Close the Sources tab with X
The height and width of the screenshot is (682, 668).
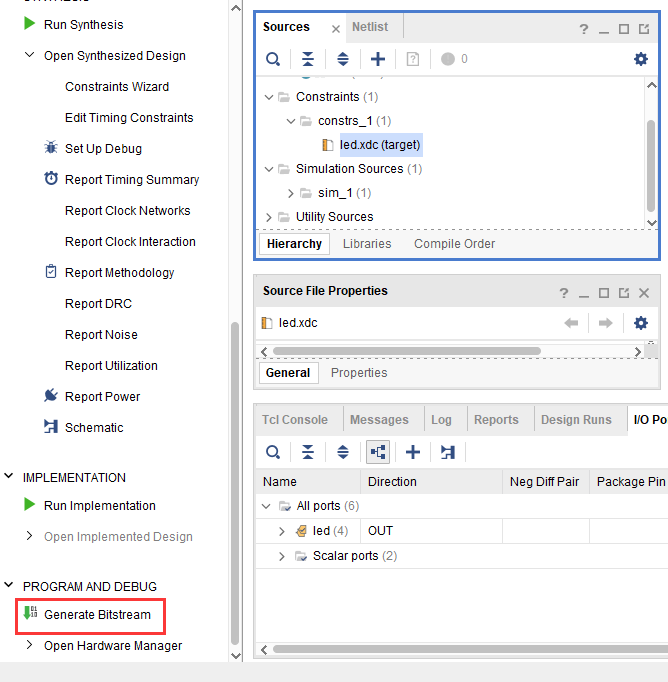[x=335, y=29]
